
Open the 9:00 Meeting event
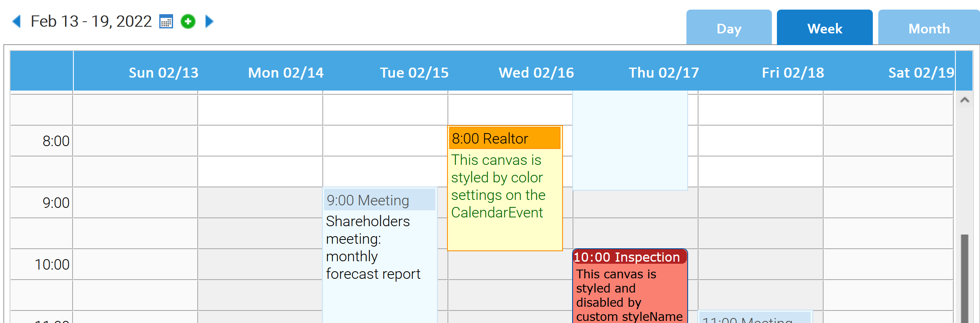click(x=379, y=200)
